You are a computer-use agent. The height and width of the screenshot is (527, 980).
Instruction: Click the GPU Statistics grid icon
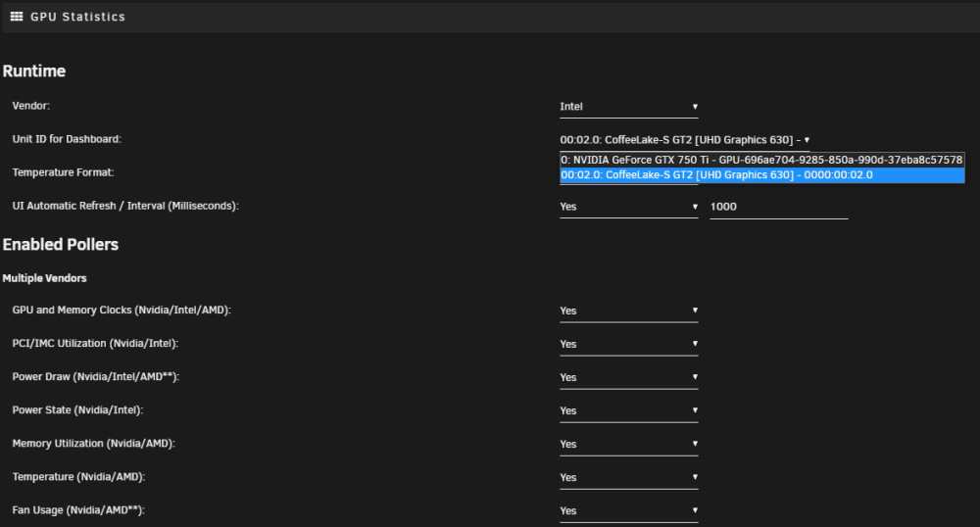(x=17, y=17)
